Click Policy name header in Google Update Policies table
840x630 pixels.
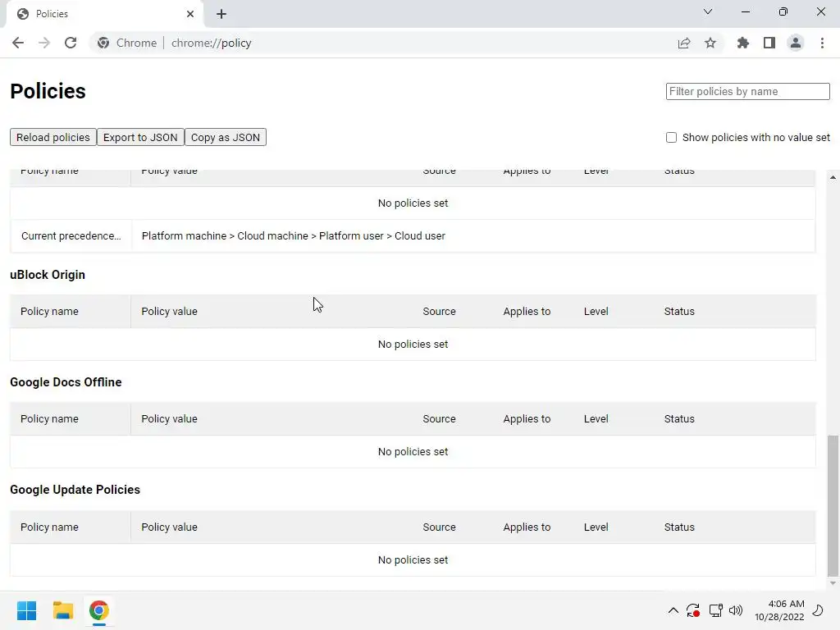(x=49, y=527)
